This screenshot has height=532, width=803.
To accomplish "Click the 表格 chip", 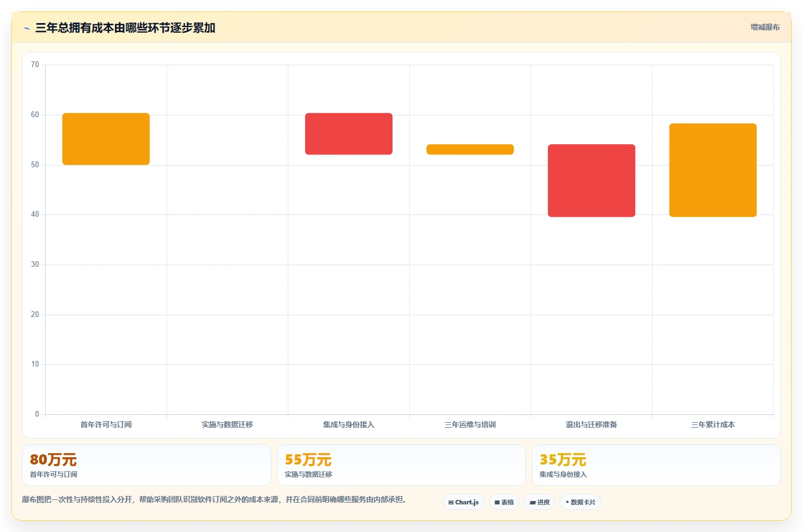I will pyautogui.click(x=504, y=502).
